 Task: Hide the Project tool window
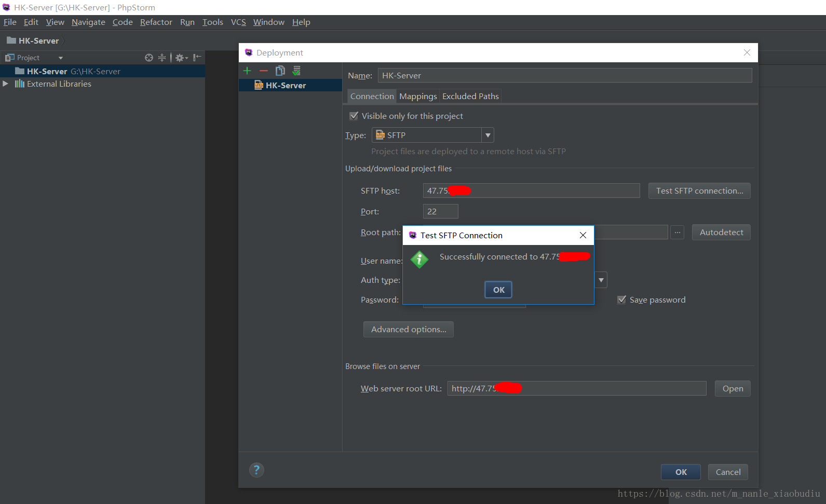coord(197,58)
